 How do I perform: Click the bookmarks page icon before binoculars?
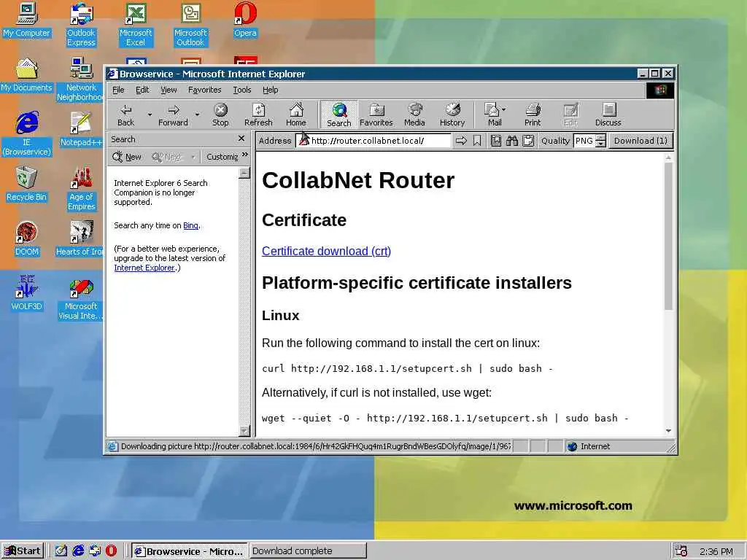[496, 141]
